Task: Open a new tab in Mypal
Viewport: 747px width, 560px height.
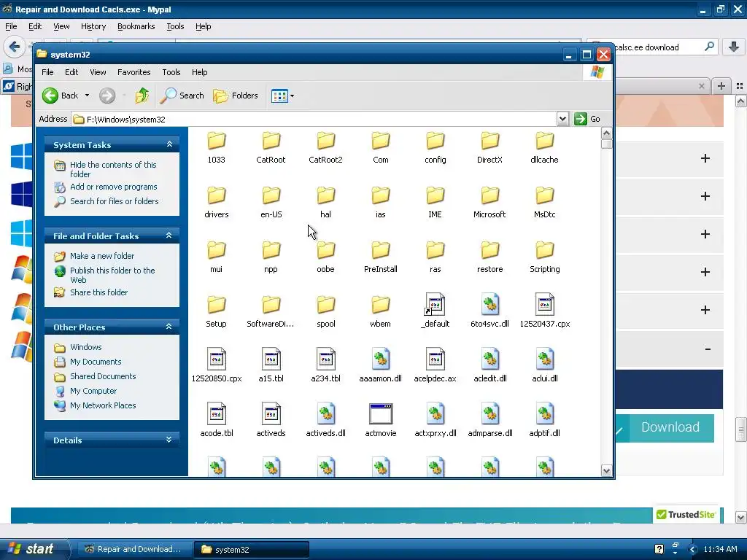Action: click(x=721, y=86)
